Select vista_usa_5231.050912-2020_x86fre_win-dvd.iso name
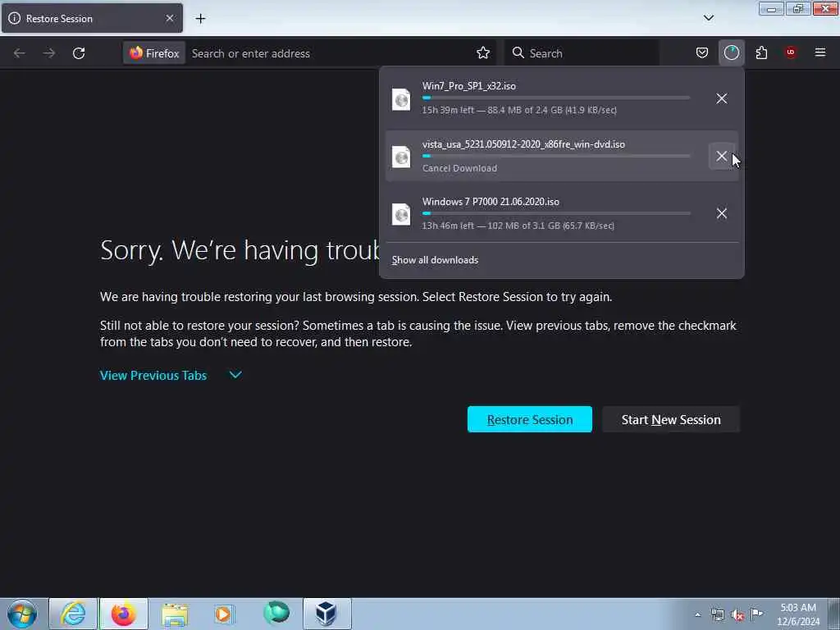Image resolution: width=840 pixels, height=630 pixels. click(x=523, y=144)
